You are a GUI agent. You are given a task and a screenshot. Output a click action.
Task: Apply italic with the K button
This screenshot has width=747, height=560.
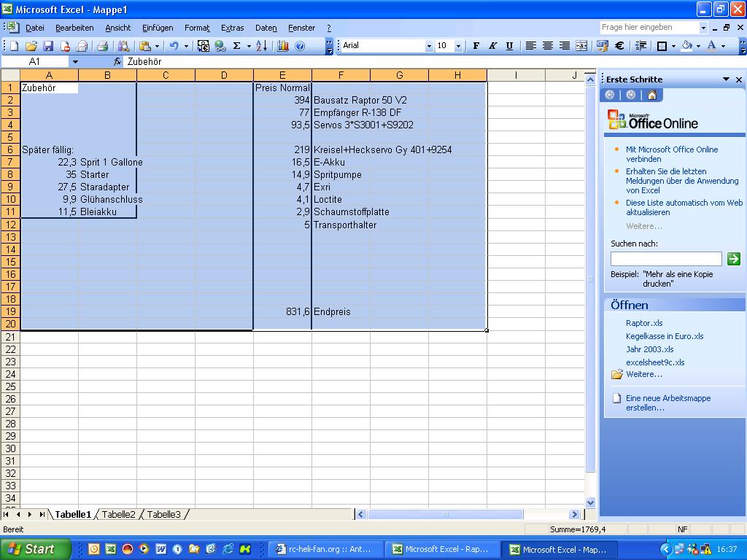[492, 46]
